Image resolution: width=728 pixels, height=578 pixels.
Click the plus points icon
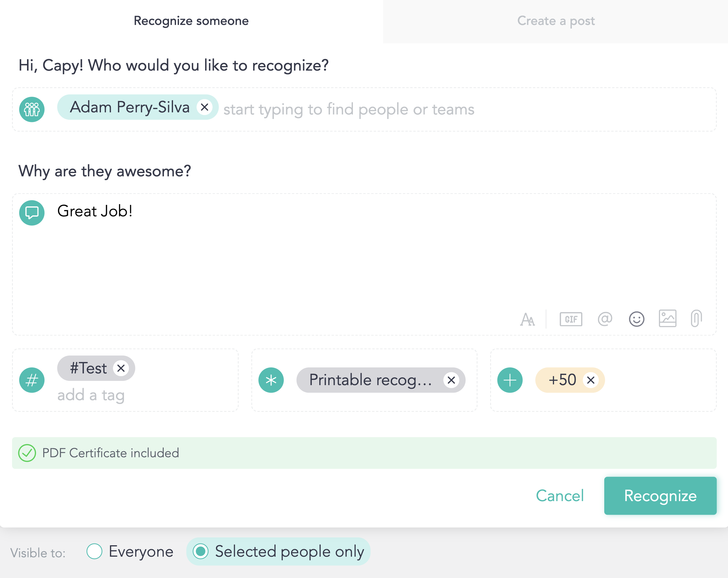coord(510,380)
